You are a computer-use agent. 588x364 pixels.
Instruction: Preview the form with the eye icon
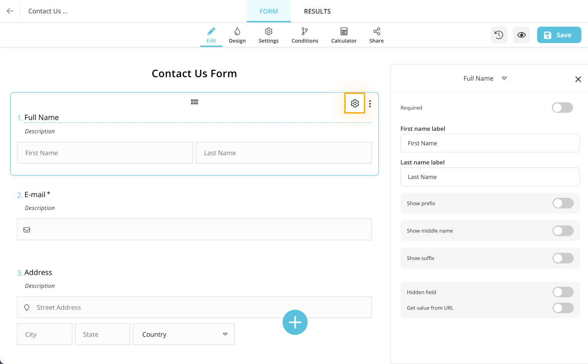pyautogui.click(x=521, y=35)
